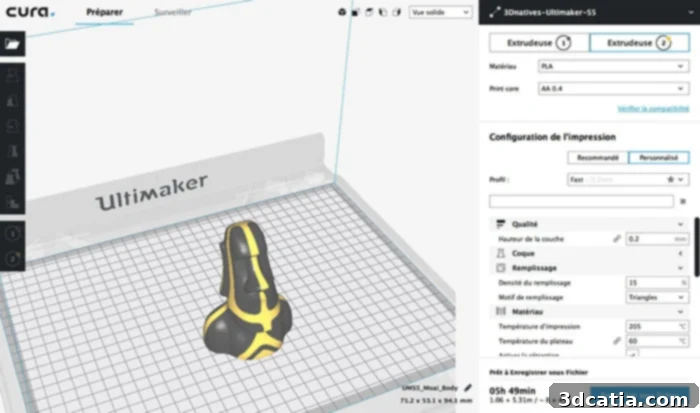Assign model to extruder 2 in left toolbar

coord(12,259)
